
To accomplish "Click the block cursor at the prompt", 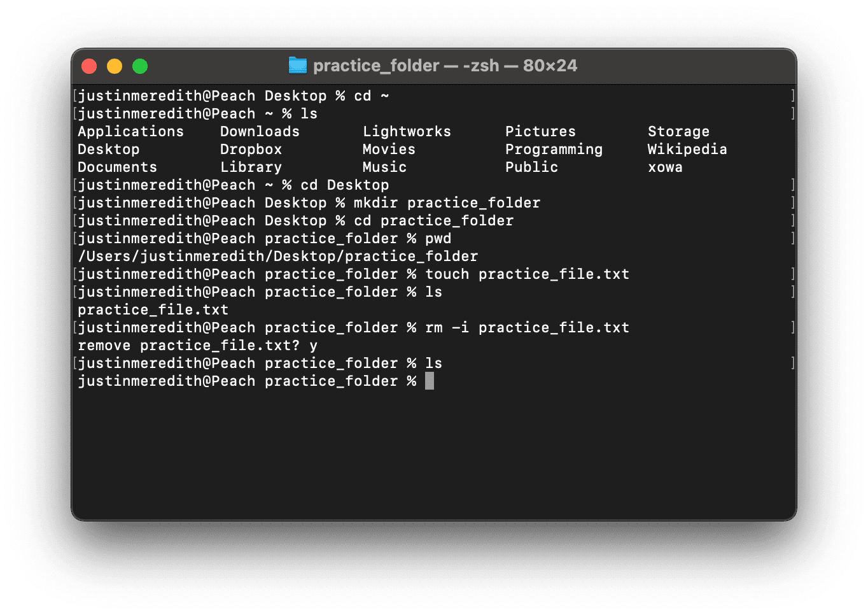I will click(x=430, y=381).
